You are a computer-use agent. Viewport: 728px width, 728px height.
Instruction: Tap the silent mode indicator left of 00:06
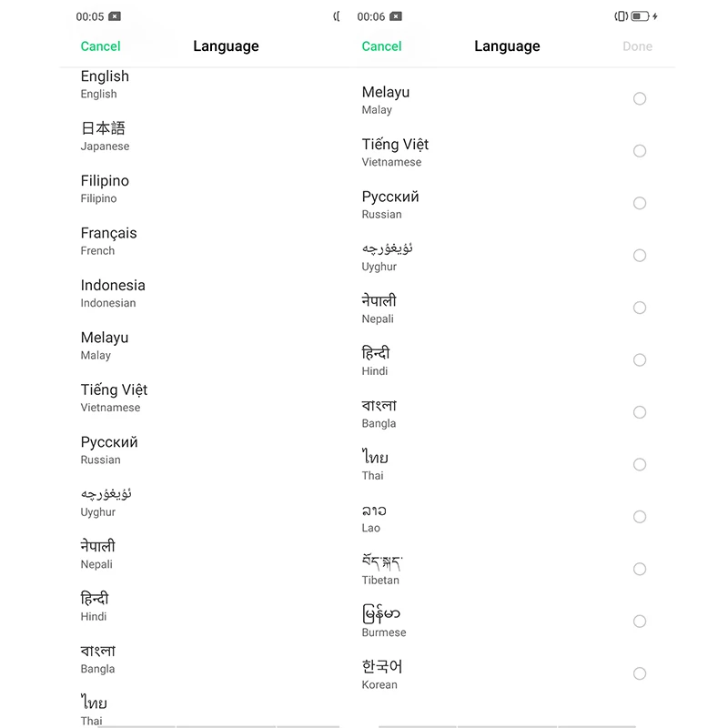pos(336,15)
